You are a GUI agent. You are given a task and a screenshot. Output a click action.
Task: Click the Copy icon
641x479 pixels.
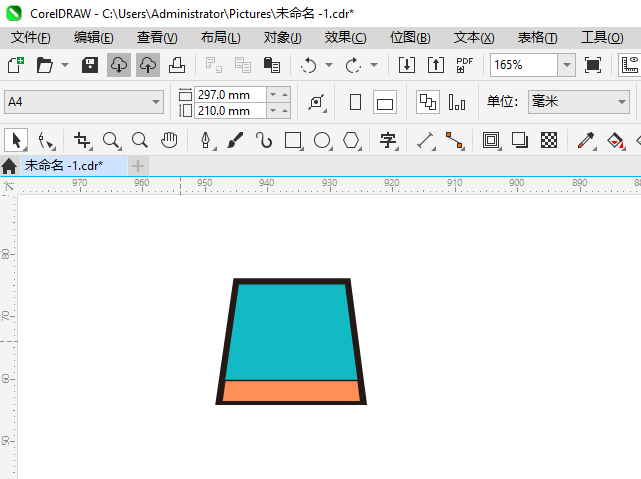[x=243, y=65]
